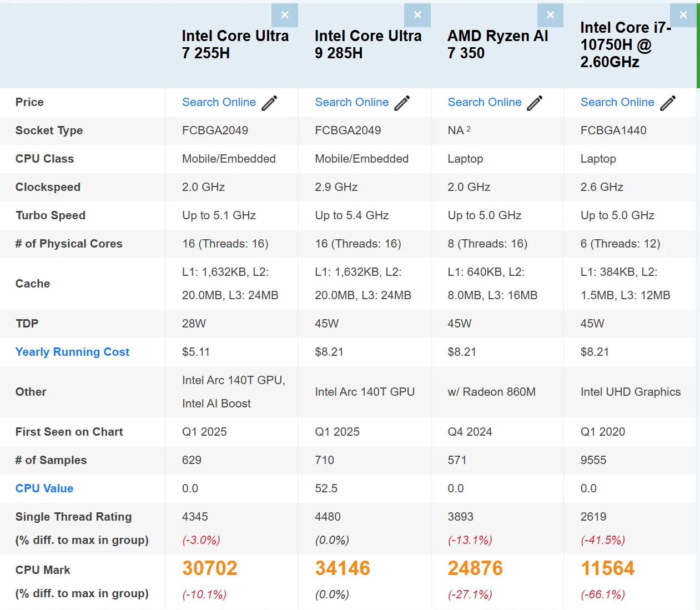This screenshot has width=700, height=610.
Task: Edit price for Intel Core Ultra 7 255H
Action: coord(270,103)
